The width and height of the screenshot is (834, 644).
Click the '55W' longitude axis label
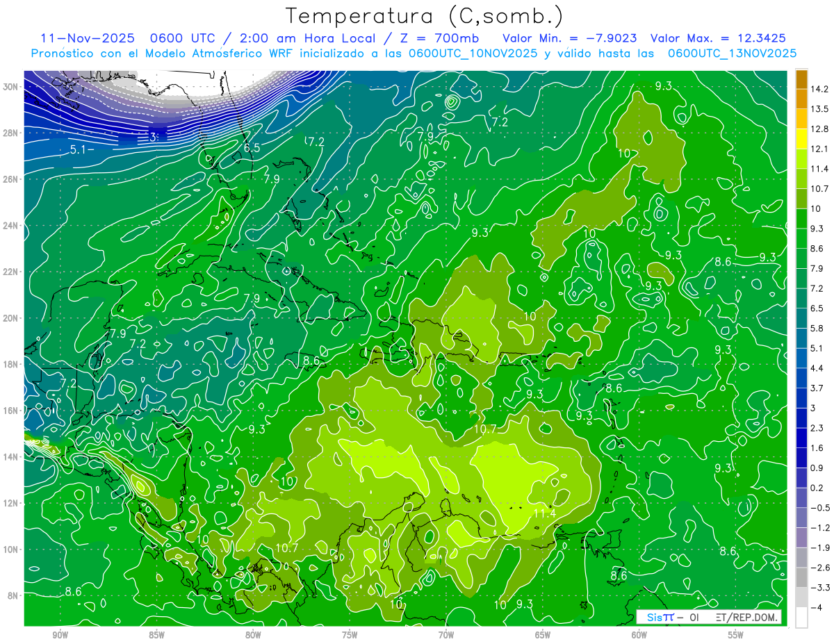736,636
